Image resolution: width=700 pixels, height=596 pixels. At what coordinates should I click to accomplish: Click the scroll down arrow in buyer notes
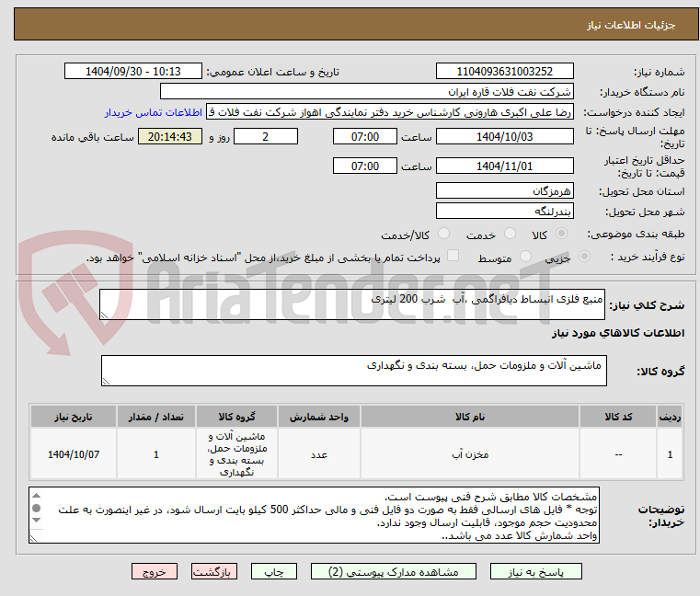click(37, 520)
